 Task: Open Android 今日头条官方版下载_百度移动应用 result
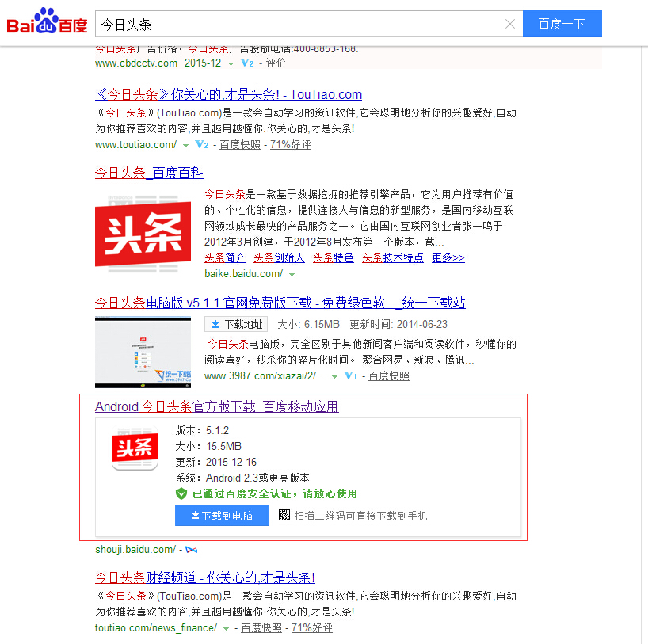217,406
